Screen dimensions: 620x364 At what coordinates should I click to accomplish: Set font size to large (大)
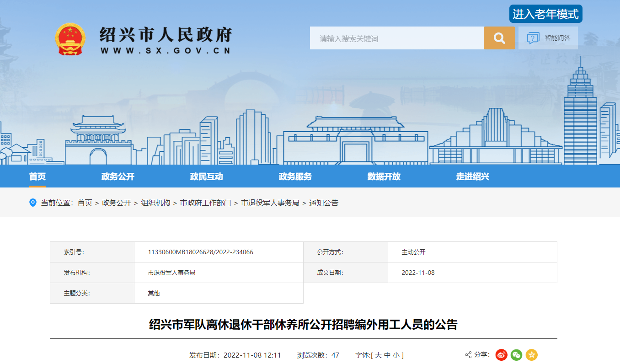378,355
